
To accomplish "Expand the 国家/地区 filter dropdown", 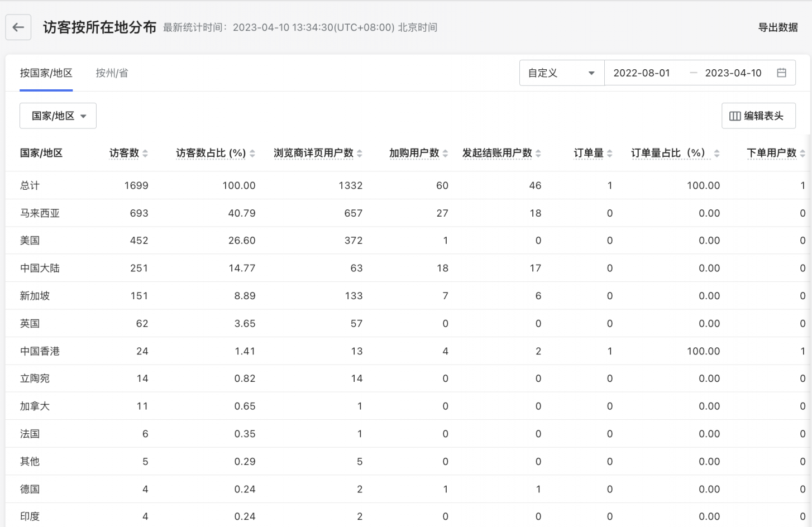I will (x=58, y=116).
